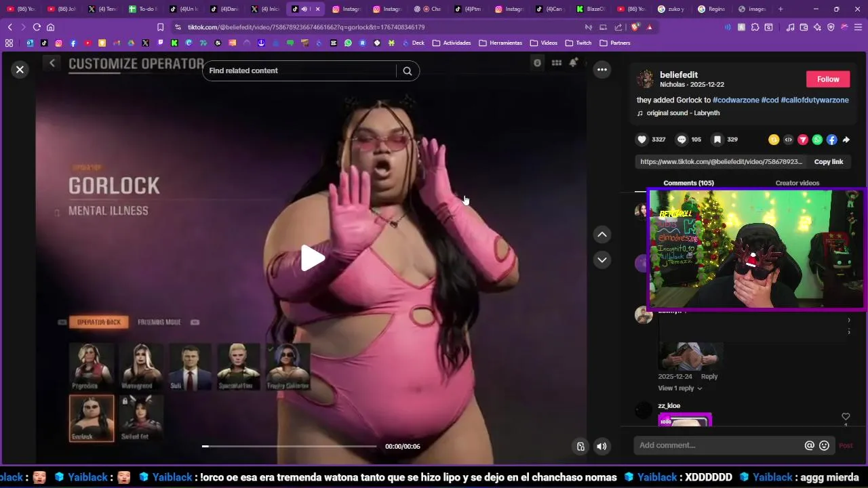Toggle auto-scroll icon beside the volume button
This screenshot has height=488, width=868.
pos(580,446)
